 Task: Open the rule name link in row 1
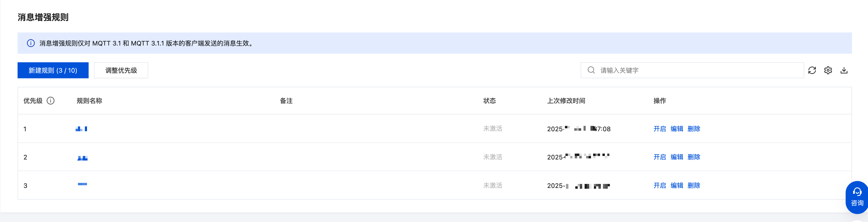point(81,129)
